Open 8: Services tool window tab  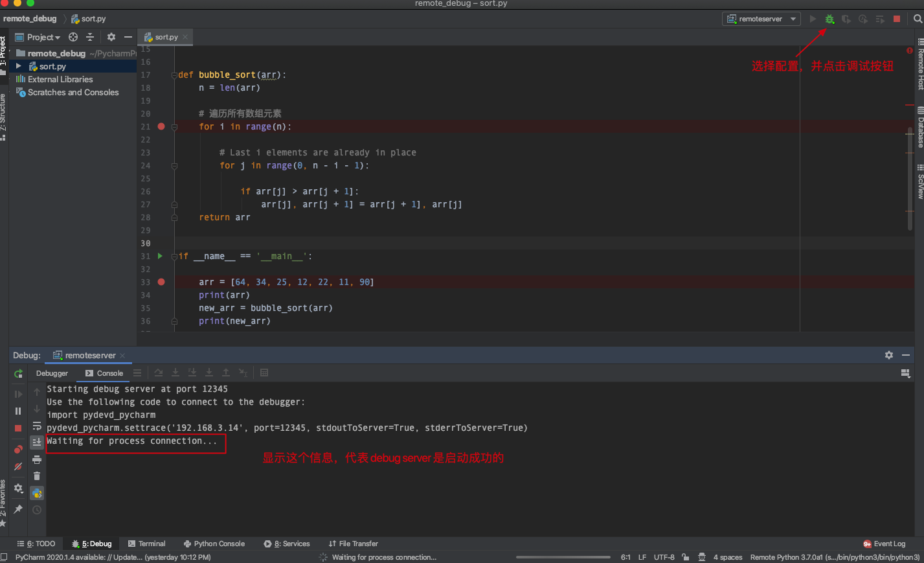tap(287, 544)
